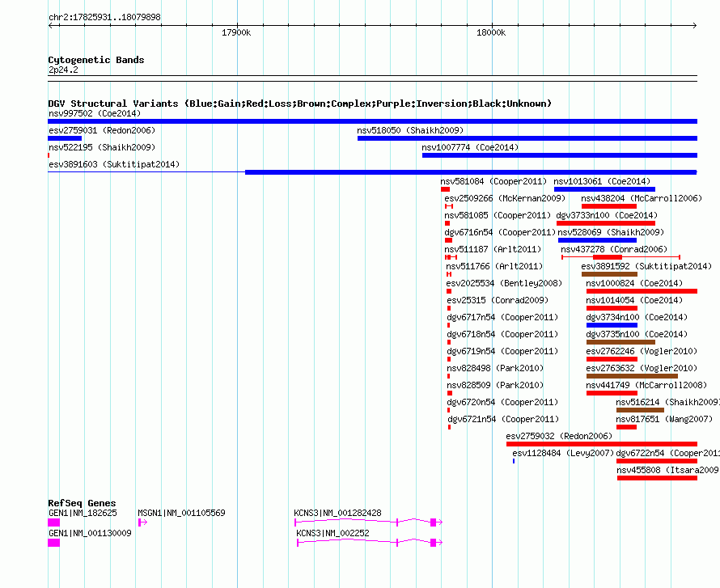Open MSGN1|NM_001105569 gene label
720x588 pixels.
click(181, 513)
